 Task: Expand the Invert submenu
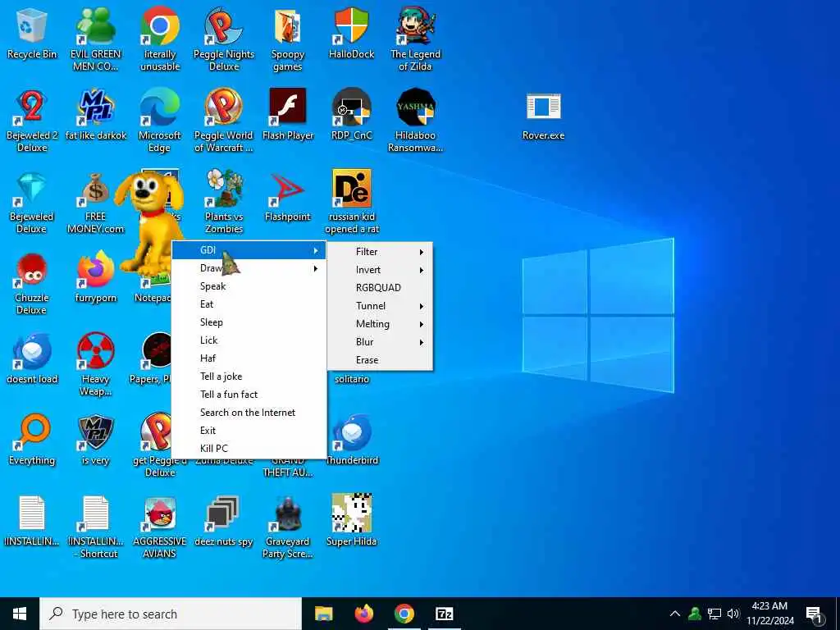tap(380, 270)
